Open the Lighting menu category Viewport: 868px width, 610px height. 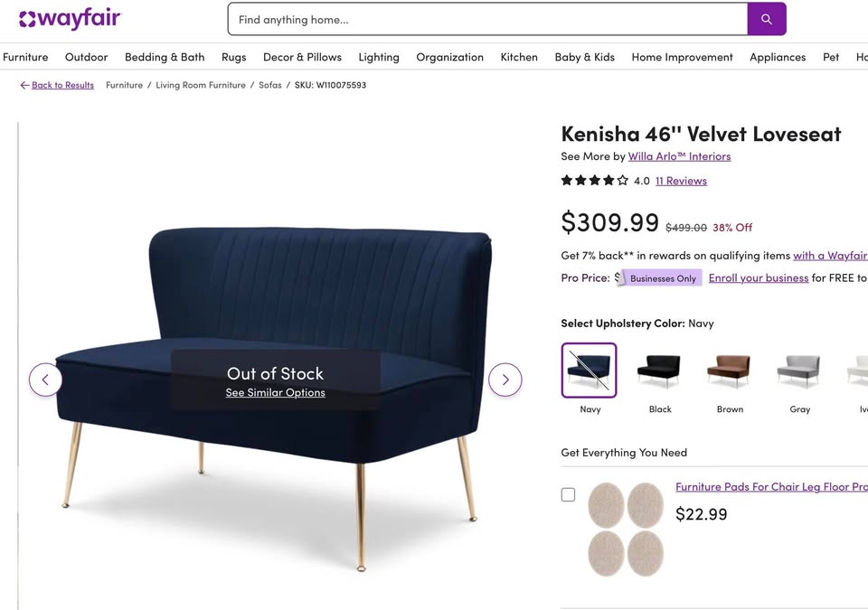[x=379, y=57]
